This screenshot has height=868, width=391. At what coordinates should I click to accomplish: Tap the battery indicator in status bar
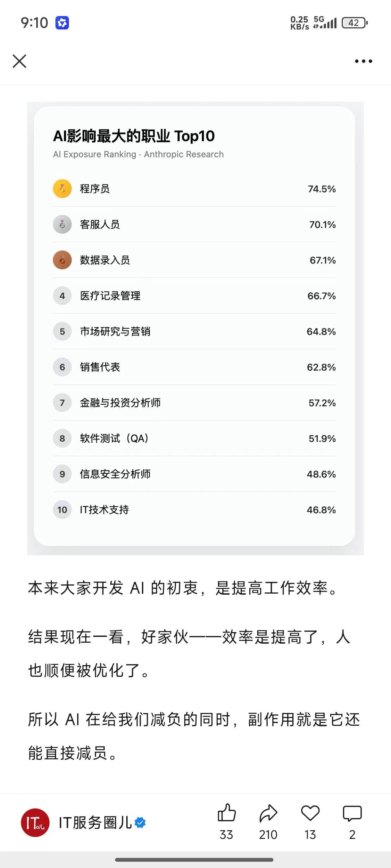click(354, 23)
